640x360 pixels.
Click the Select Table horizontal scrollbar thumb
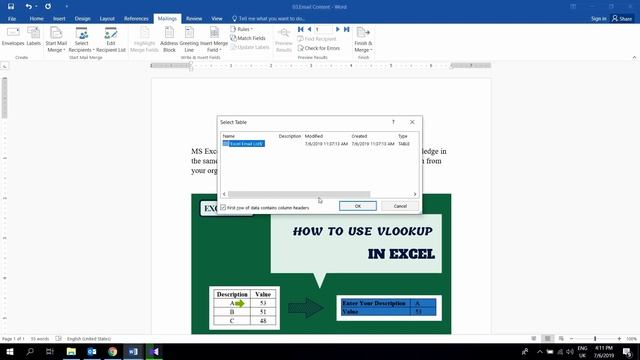[x=299, y=194]
